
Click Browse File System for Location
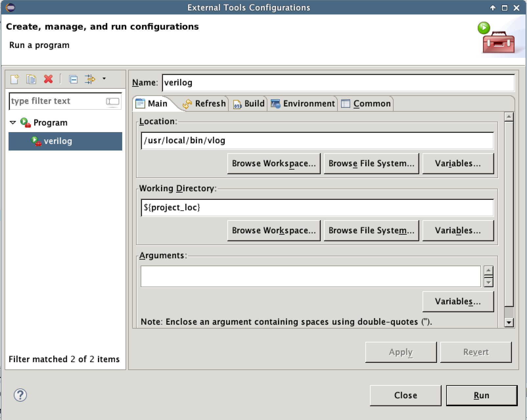[371, 163]
